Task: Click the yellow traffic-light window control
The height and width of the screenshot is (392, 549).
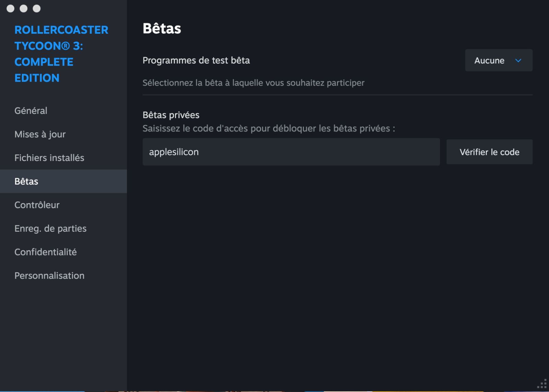Action: (23, 9)
